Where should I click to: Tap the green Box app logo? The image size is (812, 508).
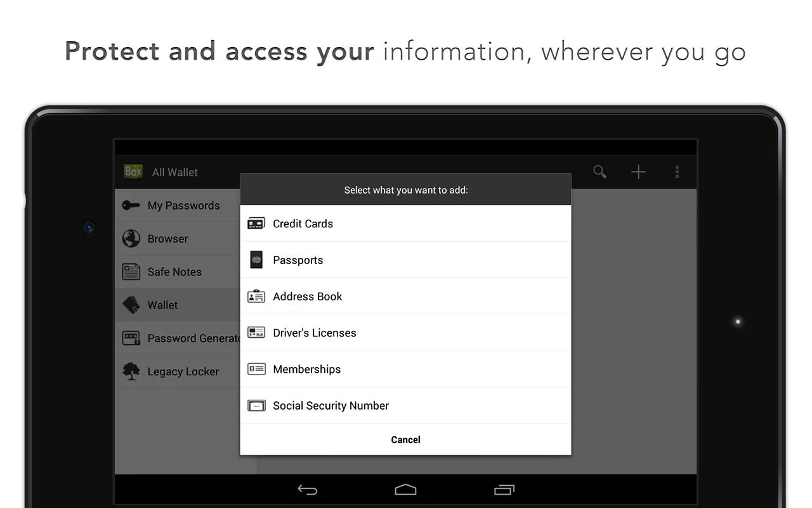click(133, 171)
